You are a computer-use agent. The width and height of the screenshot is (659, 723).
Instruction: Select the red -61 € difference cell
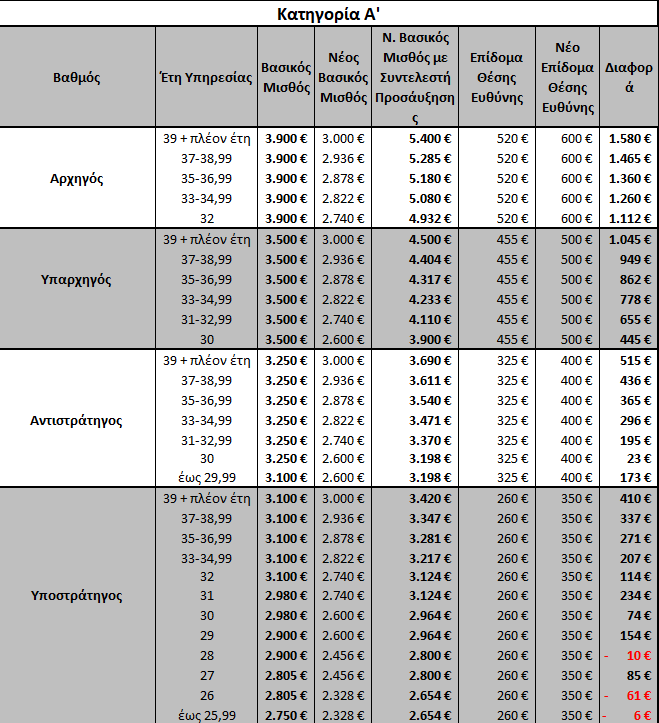(x=629, y=695)
